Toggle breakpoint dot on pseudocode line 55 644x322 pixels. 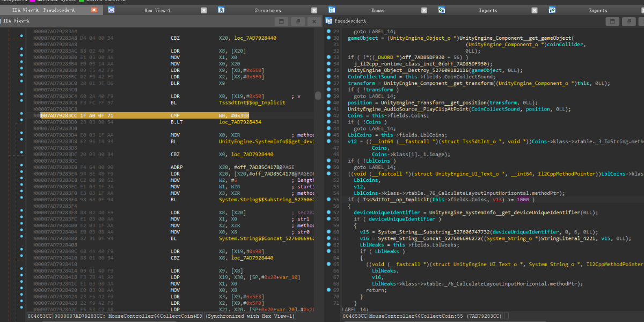pyautogui.click(x=329, y=199)
